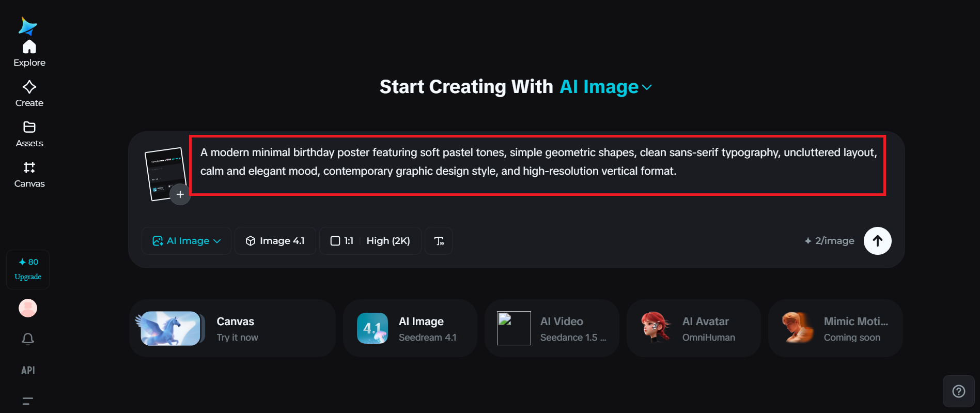The width and height of the screenshot is (980, 413).
Task: Go to Assets in the sidebar
Action: click(x=29, y=134)
